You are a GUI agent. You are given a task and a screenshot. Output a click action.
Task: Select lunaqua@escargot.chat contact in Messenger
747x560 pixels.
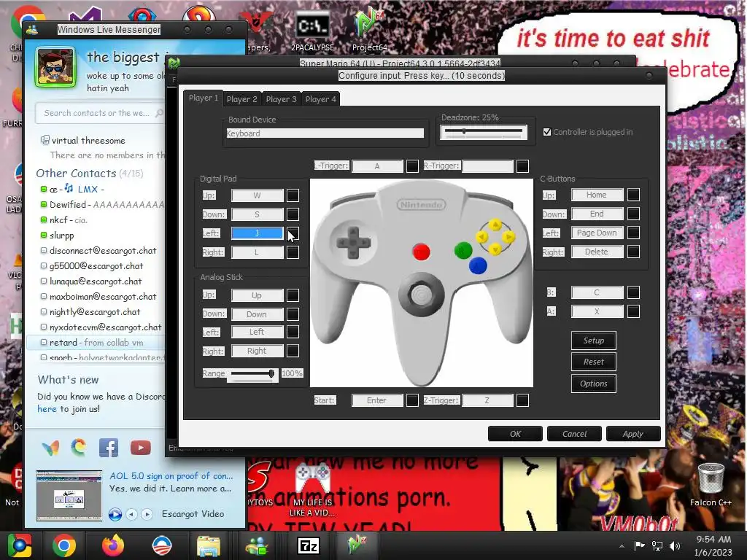[96, 281]
